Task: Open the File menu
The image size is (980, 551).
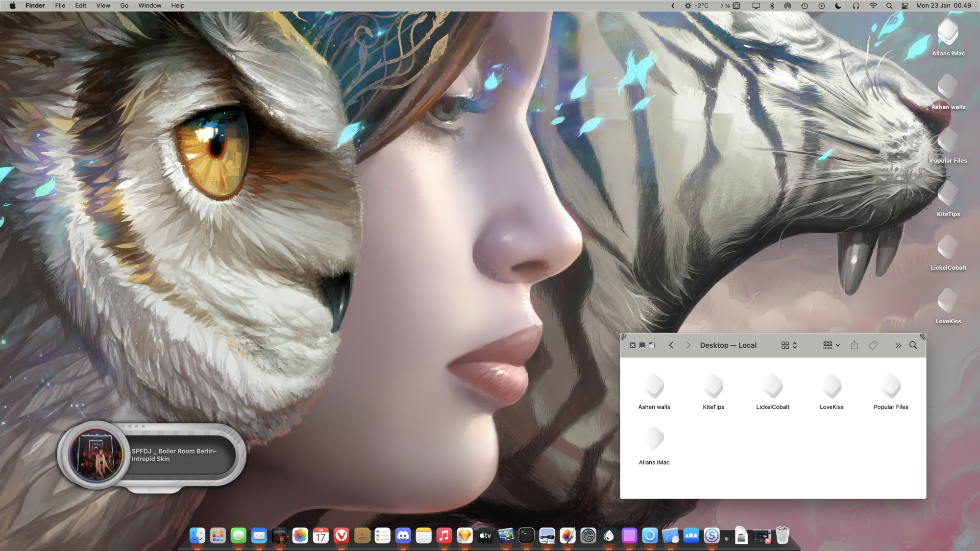Action: (x=60, y=5)
